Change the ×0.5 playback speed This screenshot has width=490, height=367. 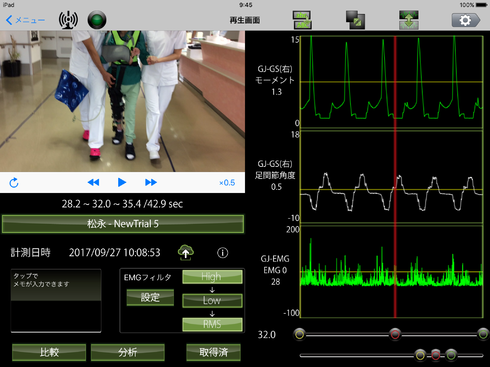point(227,183)
